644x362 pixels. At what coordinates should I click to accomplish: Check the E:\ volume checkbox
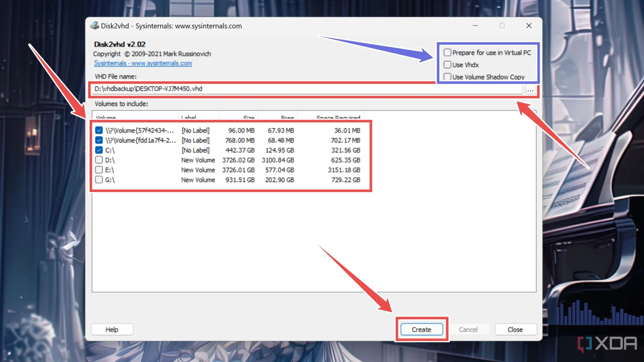pos(99,170)
